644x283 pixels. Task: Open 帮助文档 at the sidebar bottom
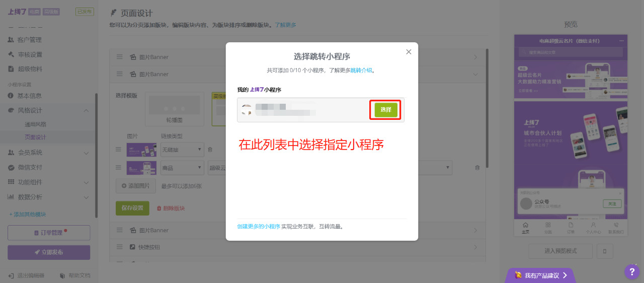[x=75, y=275]
